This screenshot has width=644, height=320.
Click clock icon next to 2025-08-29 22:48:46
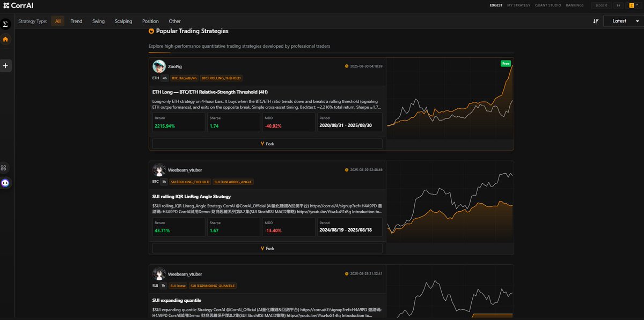pos(347,170)
